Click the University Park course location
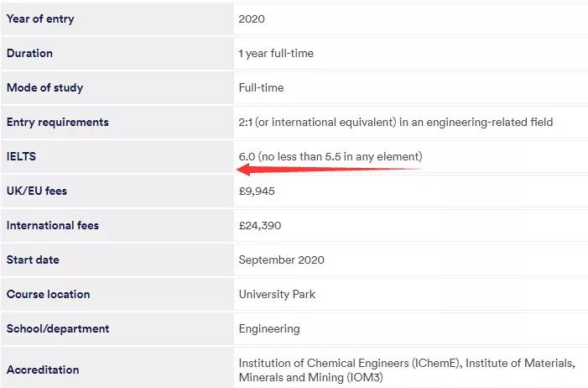Viewport: 588px width, 388px height. pyautogui.click(x=277, y=294)
